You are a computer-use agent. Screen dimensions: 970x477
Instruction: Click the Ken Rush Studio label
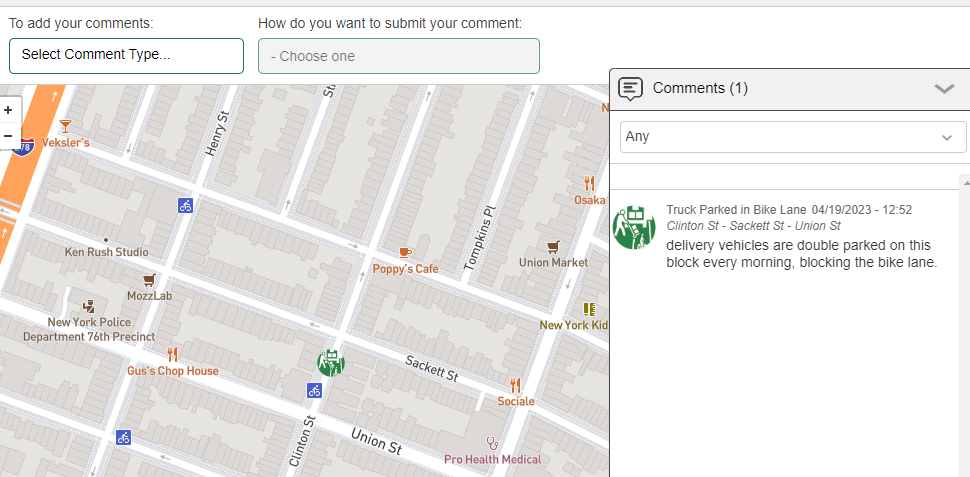106,252
